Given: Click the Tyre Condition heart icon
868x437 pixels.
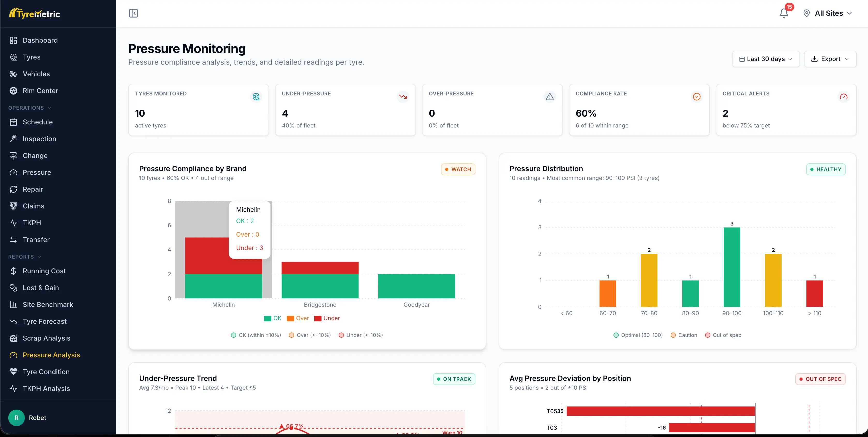Looking at the screenshot, I should (13, 372).
